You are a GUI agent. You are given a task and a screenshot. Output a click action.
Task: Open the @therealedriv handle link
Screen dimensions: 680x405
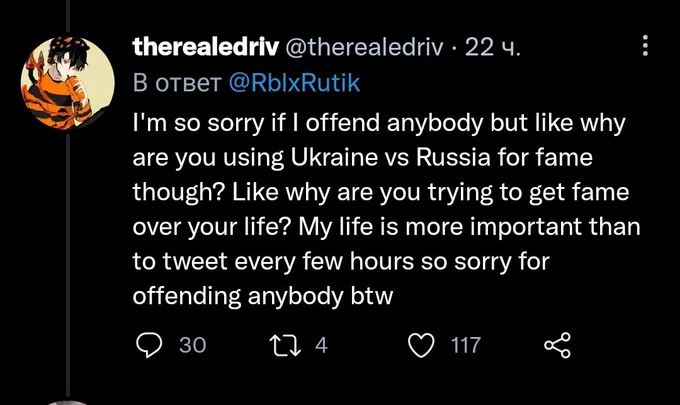coord(364,47)
